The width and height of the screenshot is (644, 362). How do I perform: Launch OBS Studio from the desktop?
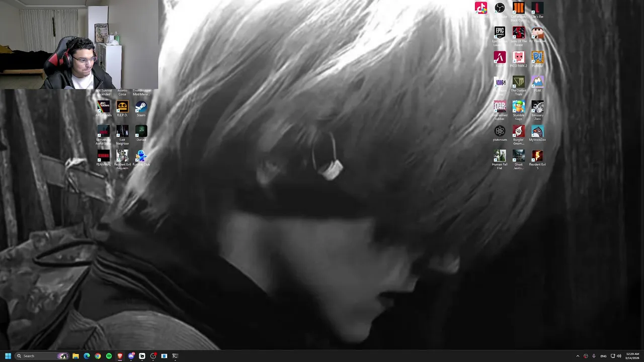coord(500,10)
